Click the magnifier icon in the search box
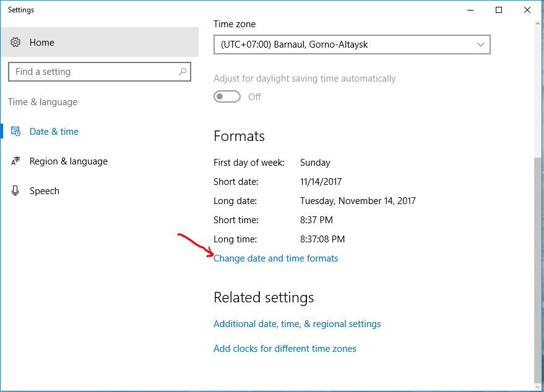Screen dimensions: 544x392 click(x=183, y=72)
